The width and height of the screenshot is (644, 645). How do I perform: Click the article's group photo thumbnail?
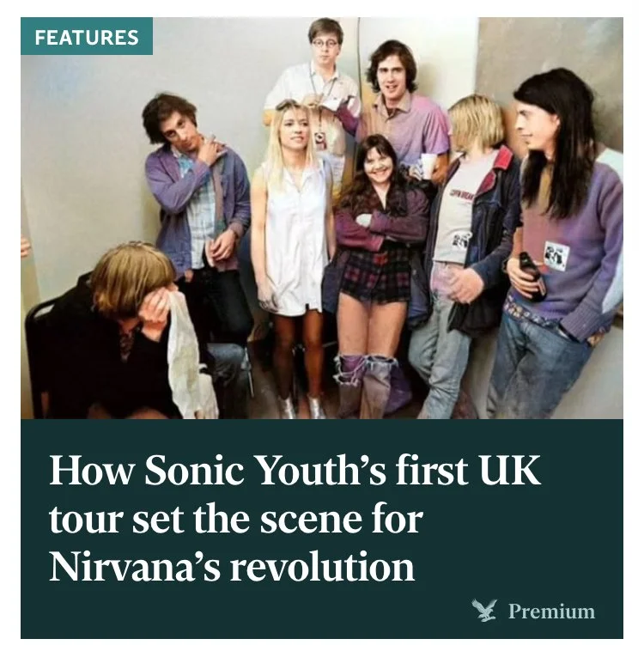tap(322, 218)
